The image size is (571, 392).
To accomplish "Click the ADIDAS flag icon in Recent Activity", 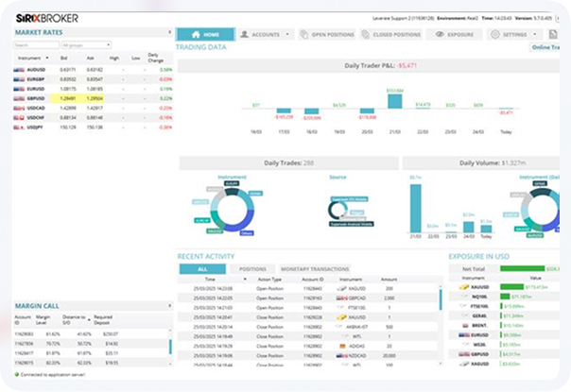I will 342,346.
